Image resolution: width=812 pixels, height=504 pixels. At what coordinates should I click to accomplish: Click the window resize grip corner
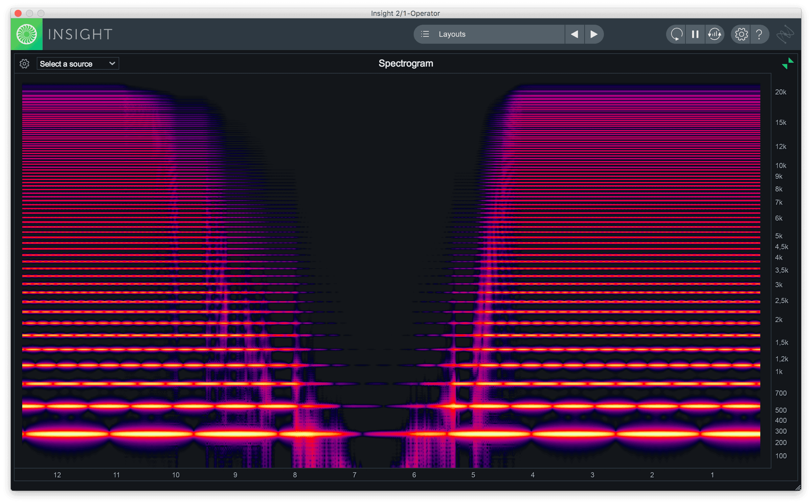[798, 487]
